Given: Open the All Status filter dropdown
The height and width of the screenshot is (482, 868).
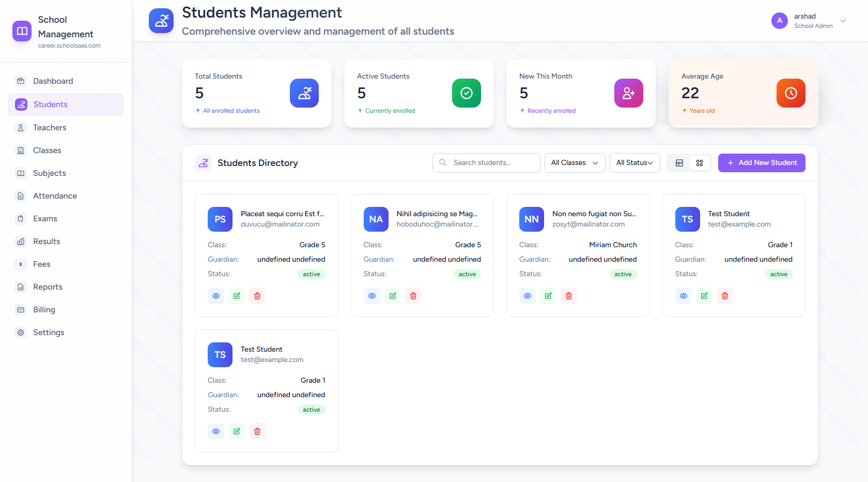Looking at the screenshot, I should (634, 163).
